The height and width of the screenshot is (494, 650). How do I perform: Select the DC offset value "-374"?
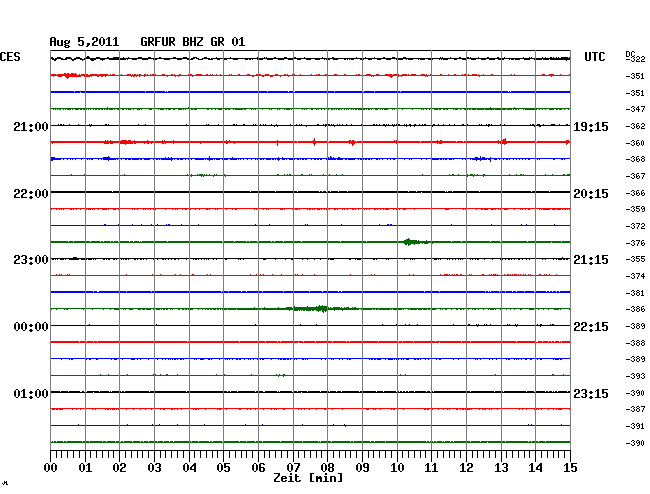tap(635, 276)
